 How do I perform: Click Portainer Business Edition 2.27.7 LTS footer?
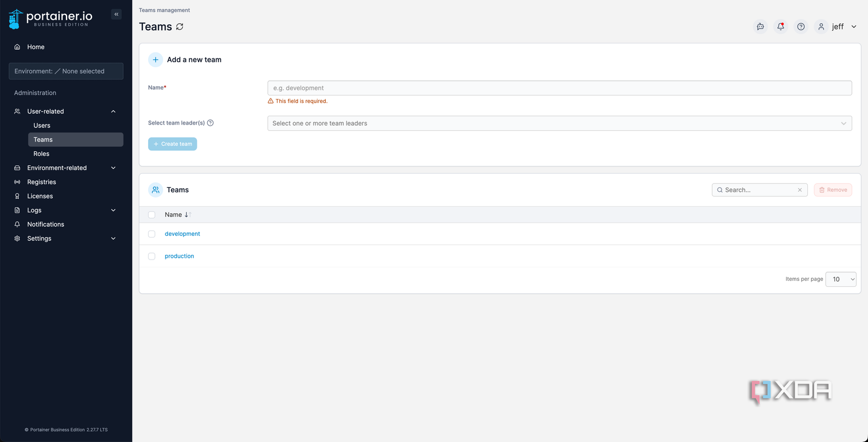(x=66, y=430)
